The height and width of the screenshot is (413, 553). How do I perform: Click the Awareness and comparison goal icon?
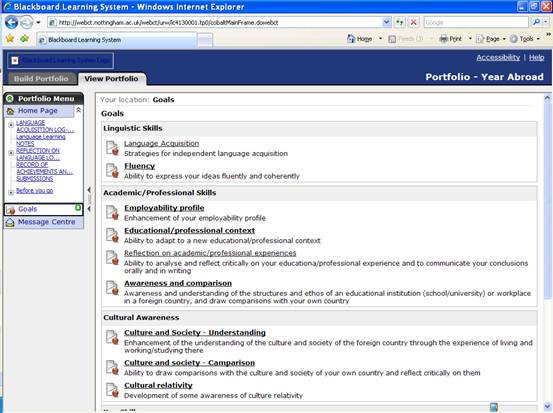(x=113, y=288)
